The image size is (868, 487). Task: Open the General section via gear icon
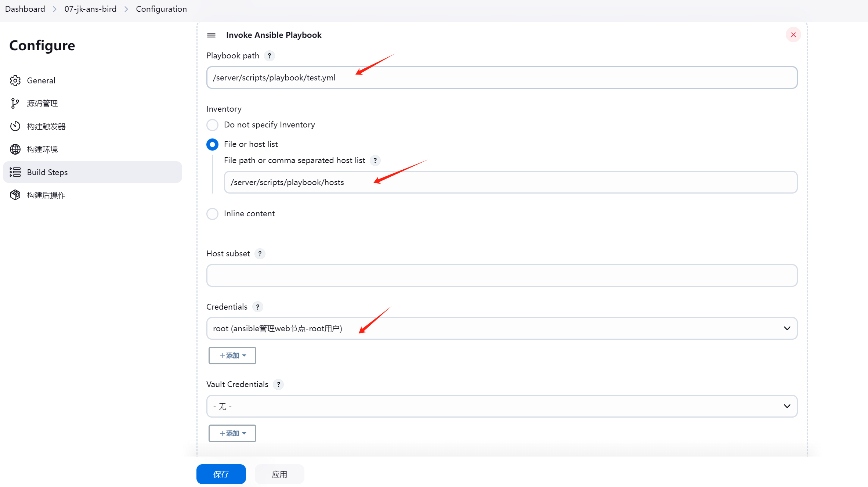tap(15, 80)
